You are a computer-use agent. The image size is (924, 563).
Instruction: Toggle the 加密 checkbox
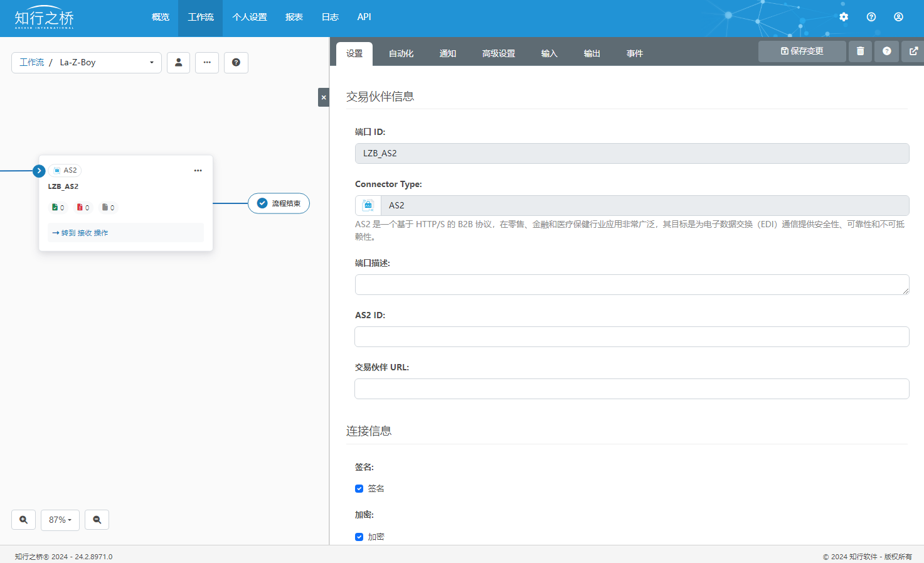pyautogui.click(x=359, y=537)
